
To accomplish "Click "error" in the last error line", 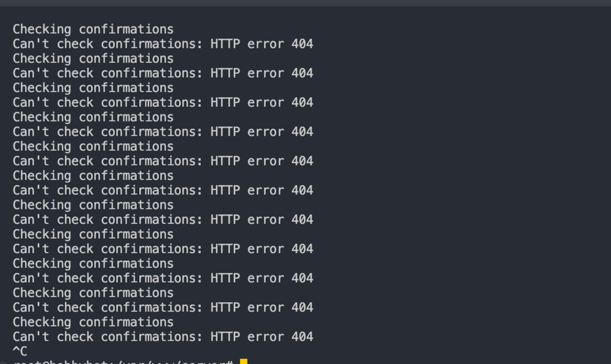I will point(266,337).
